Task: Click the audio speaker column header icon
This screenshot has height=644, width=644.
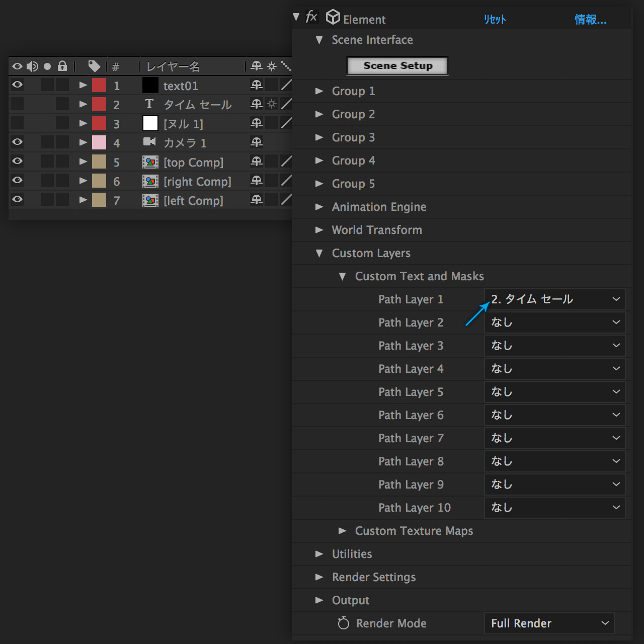Action: pos(32,66)
